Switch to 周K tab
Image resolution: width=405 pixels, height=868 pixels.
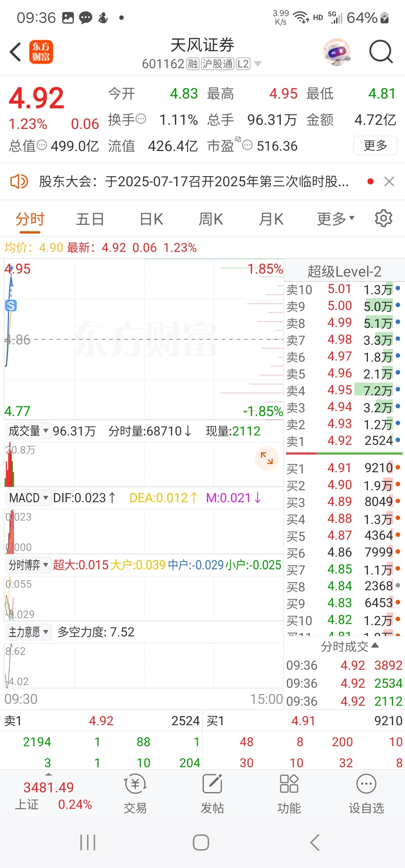(x=211, y=218)
